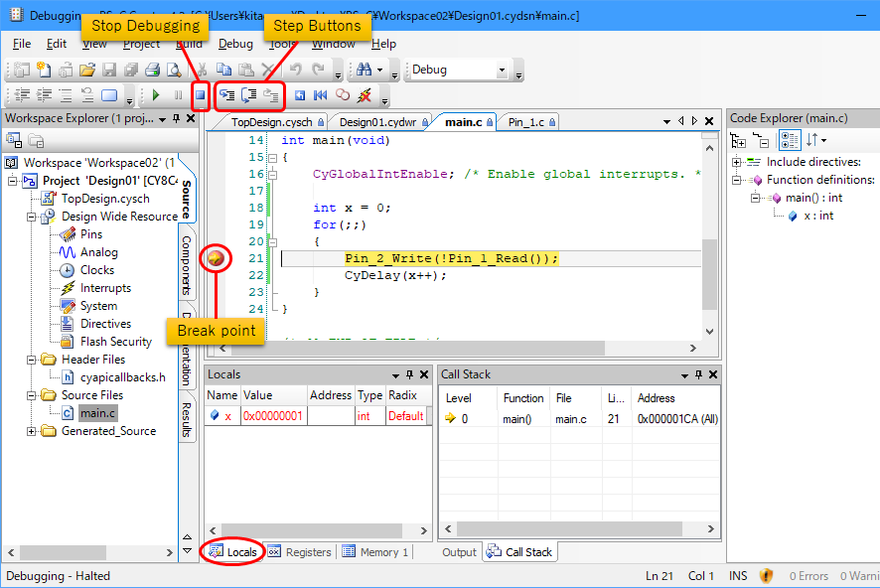Click the green Resume execution icon

tap(157, 94)
